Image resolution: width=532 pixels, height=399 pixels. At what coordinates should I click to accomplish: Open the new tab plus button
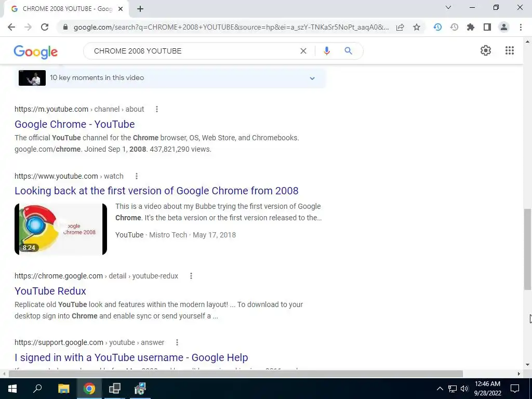coord(140,9)
